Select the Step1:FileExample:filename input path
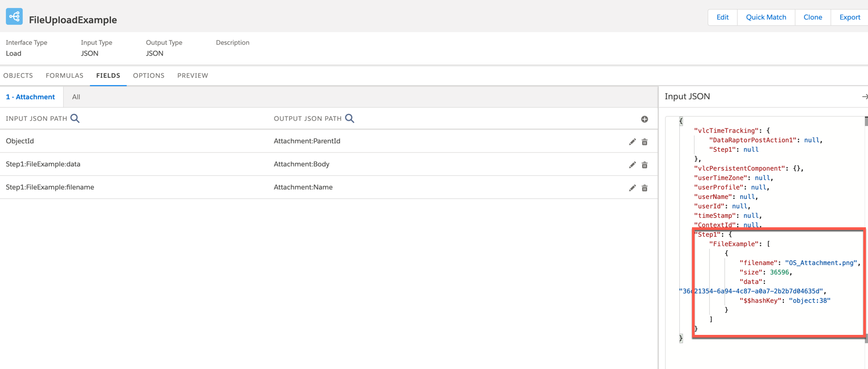The image size is (868, 369). pyautogui.click(x=50, y=187)
